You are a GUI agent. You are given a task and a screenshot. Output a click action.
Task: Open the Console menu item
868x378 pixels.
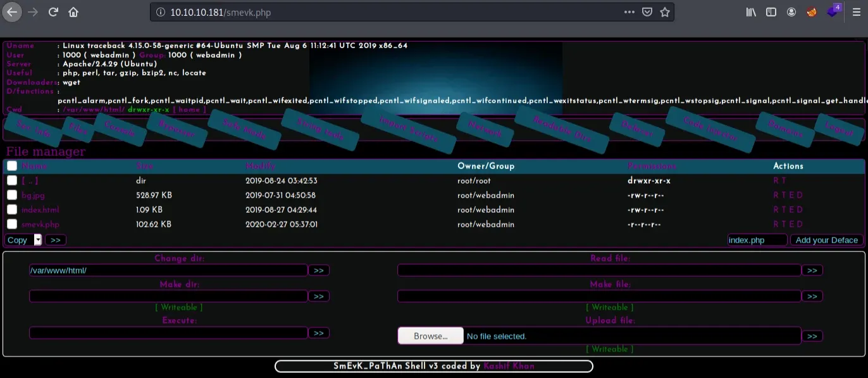119,129
